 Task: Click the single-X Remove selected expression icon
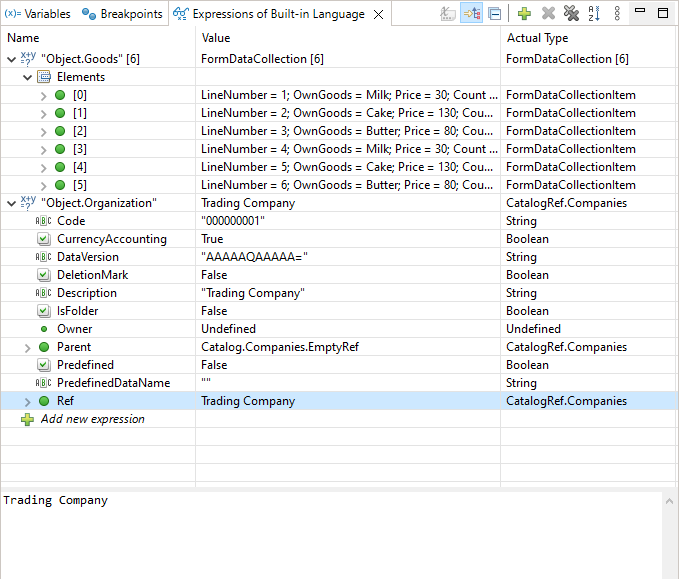pos(548,14)
